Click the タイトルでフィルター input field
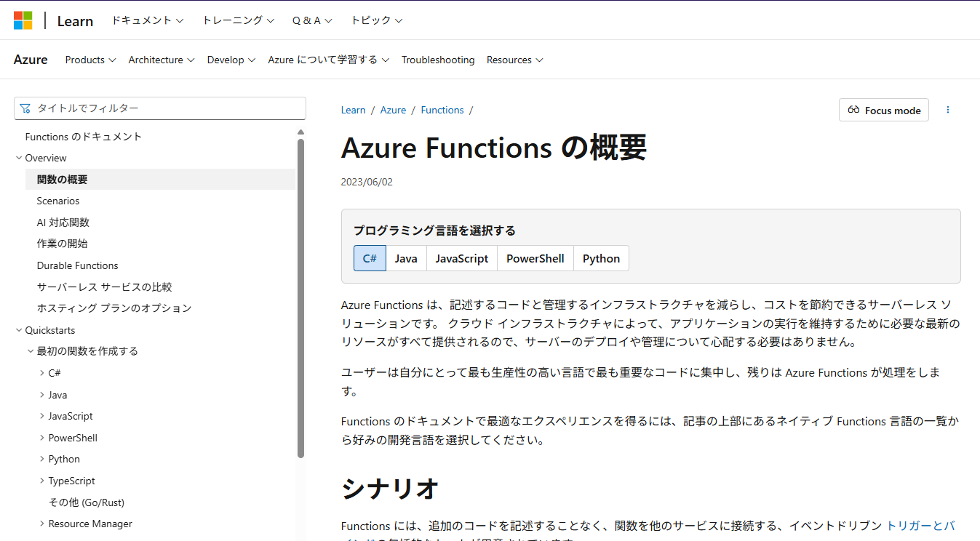Screen dimensions: 980x541 click(x=167, y=108)
